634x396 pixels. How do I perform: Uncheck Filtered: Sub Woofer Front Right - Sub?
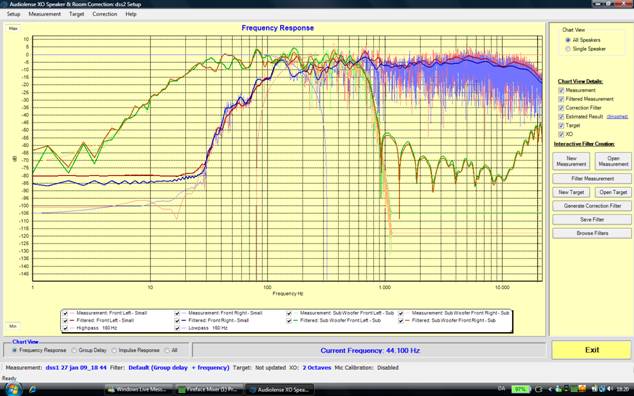(401, 321)
